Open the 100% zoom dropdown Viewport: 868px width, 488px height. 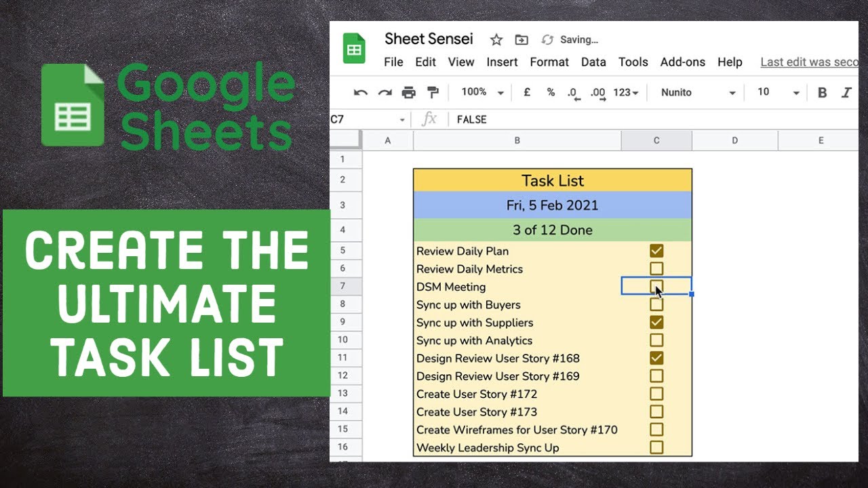click(x=483, y=92)
